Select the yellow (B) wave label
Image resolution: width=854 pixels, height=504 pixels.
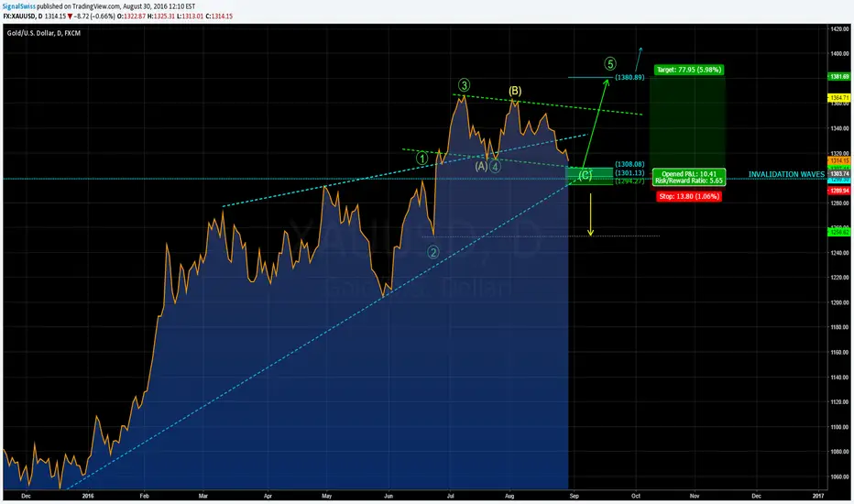coord(515,91)
